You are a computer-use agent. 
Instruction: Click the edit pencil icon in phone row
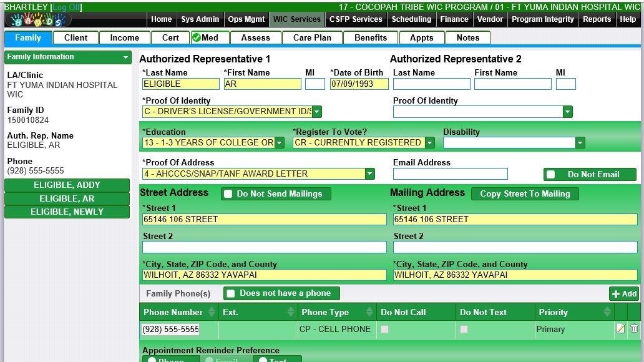click(x=620, y=329)
